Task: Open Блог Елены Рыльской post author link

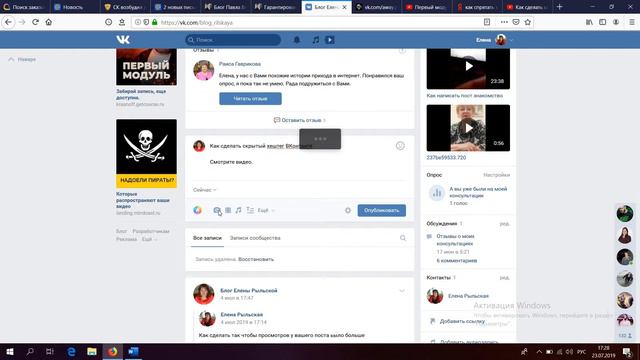Action: 249,291
